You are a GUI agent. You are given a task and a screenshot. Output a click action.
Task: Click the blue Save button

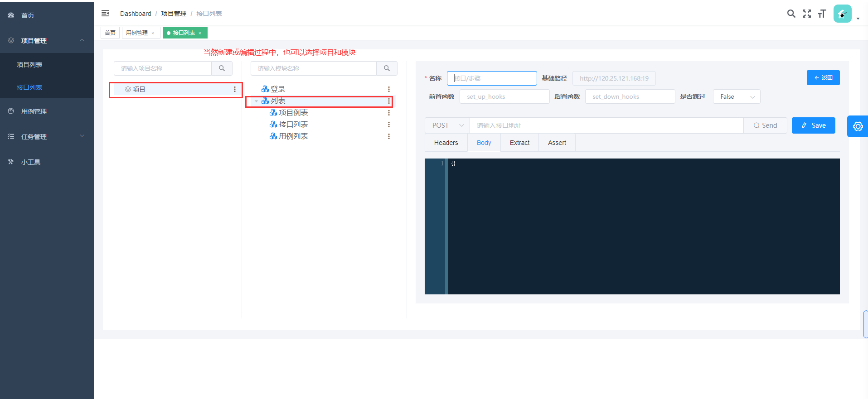pos(814,125)
